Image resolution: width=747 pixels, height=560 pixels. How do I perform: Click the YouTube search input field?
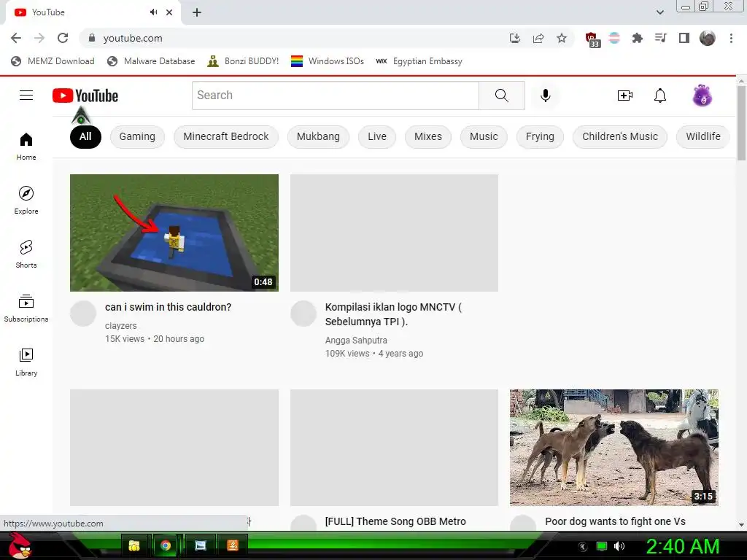click(336, 96)
